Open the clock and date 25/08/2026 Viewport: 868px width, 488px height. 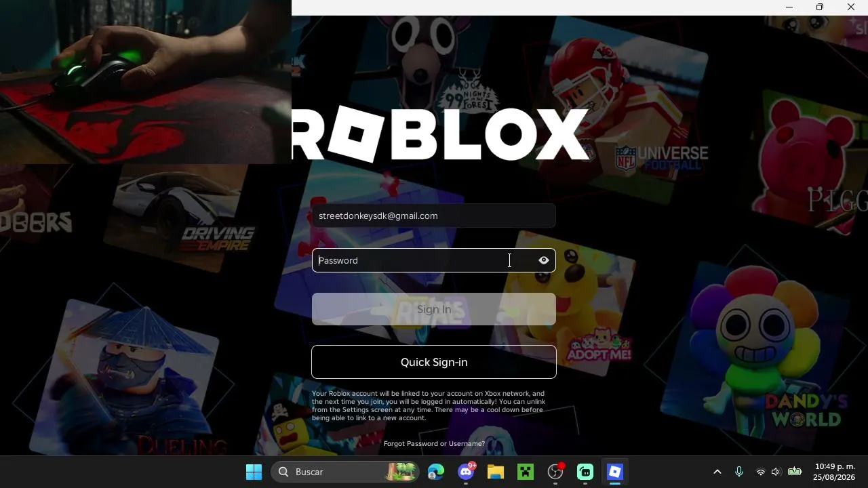click(x=835, y=472)
